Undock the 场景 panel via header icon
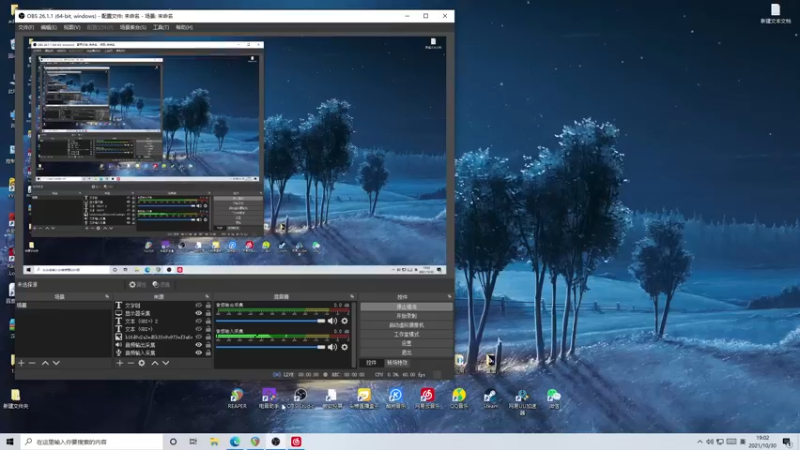Screen dimensions: 800x450 (107, 296)
